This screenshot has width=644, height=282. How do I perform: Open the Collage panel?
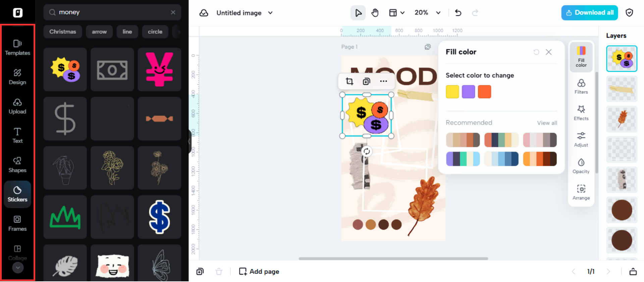click(17, 253)
